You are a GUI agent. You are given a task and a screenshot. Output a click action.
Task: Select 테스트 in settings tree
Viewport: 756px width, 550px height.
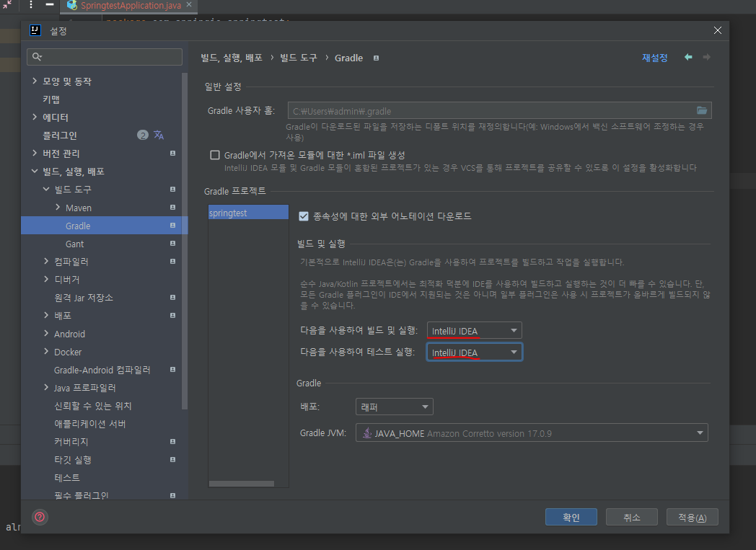coord(67,478)
